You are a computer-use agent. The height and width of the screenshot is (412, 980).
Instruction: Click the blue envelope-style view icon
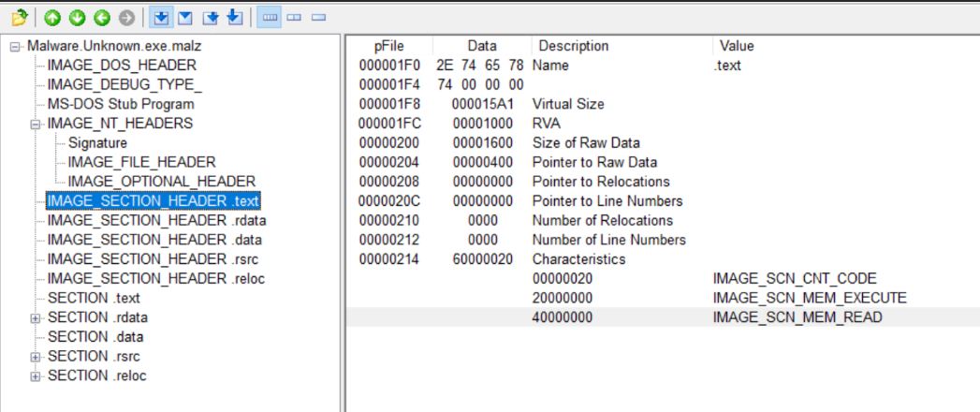(x=184, y=18)
